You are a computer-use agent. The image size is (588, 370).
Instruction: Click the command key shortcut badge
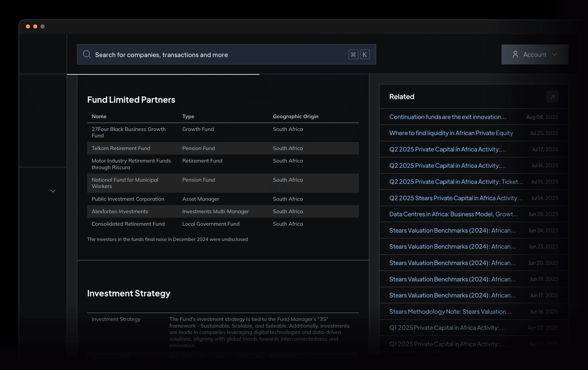(x=353, y=54)
